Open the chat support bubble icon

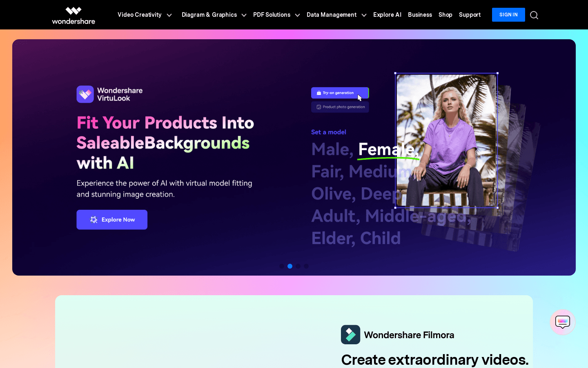click(x=562, y=322)
